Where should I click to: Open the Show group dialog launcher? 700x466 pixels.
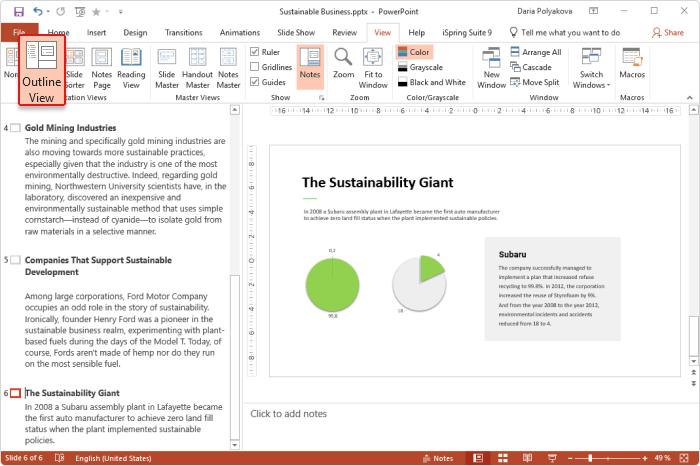pos(322,99)
